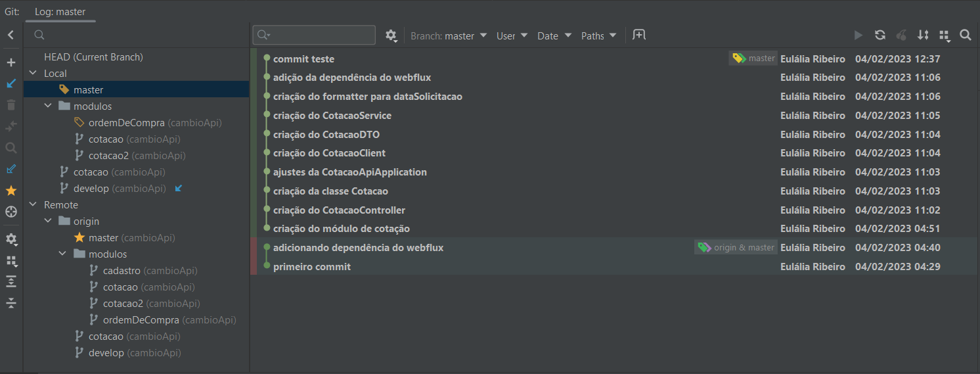980x374 pixels.
Task: Toggle IntelliSort in the log toolbar
Action: pos(924,35)
